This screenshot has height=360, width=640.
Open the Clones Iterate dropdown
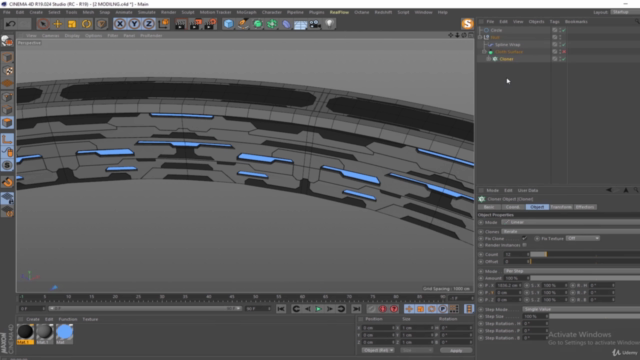click(571, 231)
